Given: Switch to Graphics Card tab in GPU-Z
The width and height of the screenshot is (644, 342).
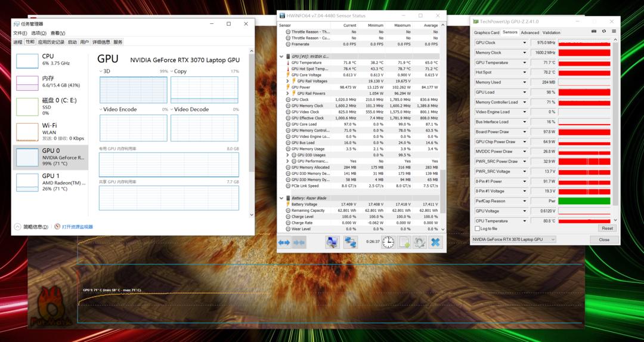Looking at the screenshot, I should pos(487,32).
